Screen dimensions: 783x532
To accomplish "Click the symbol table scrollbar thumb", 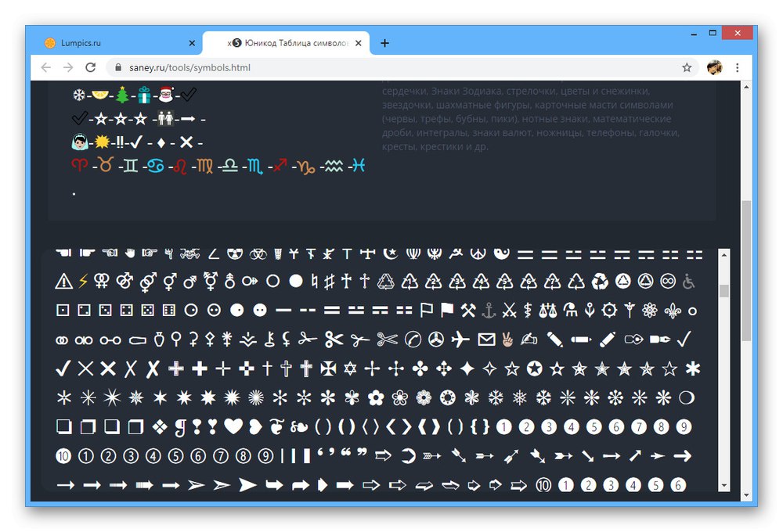I will 724,290.
